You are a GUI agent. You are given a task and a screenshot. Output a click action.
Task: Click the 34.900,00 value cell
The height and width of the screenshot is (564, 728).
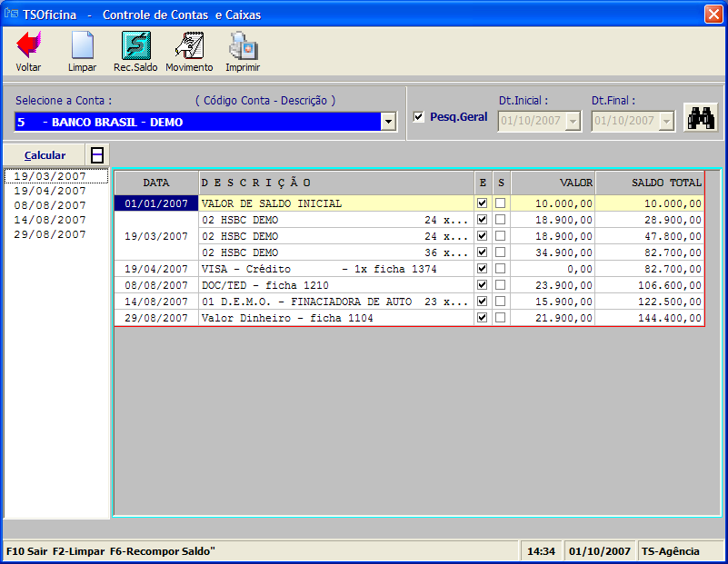(553, 252)
